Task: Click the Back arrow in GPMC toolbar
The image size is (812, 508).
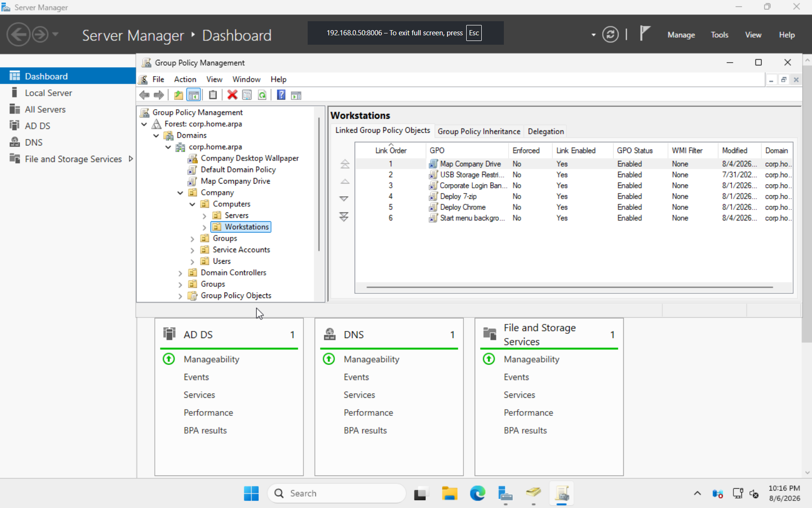Action: click(x=144, y=95)
